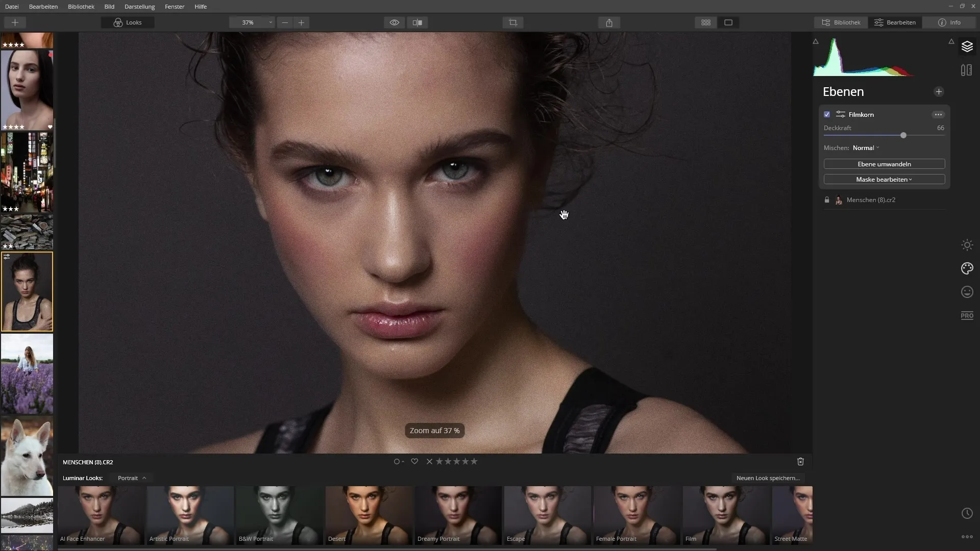The image size is (980, 551).
Task: Apply the Street Matte look
Action: coord(792,515)
